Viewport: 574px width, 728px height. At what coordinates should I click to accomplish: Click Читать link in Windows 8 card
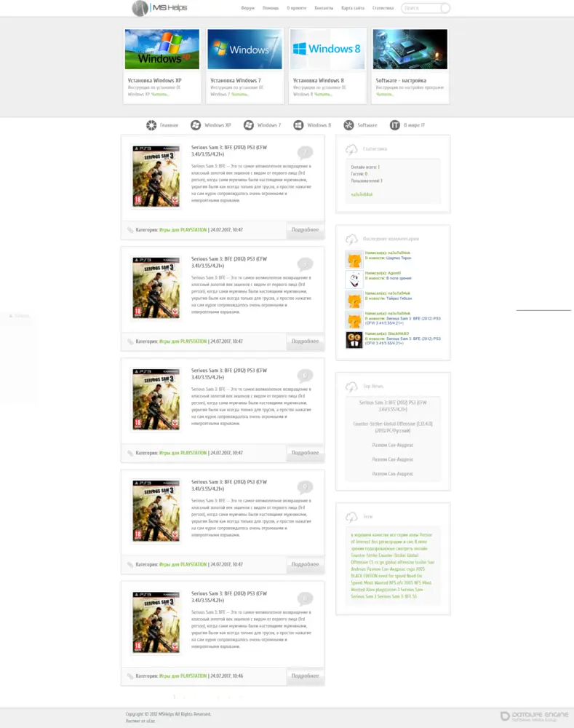322,94
